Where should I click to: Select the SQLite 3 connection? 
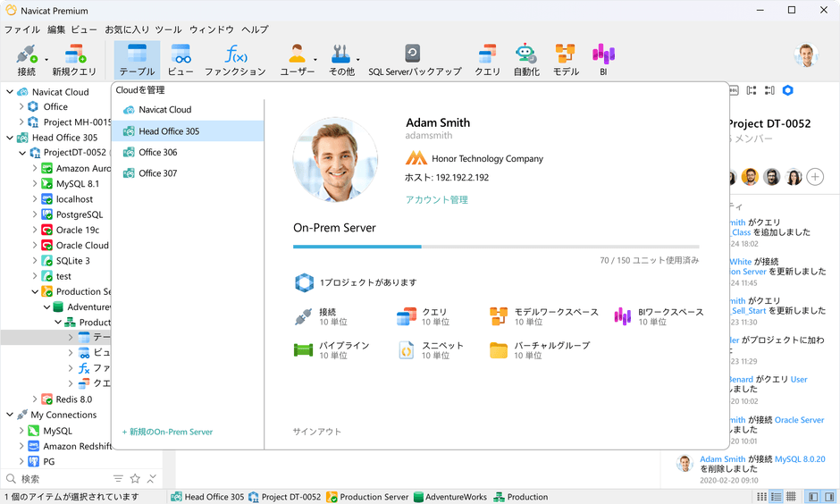tap(73, 261)
